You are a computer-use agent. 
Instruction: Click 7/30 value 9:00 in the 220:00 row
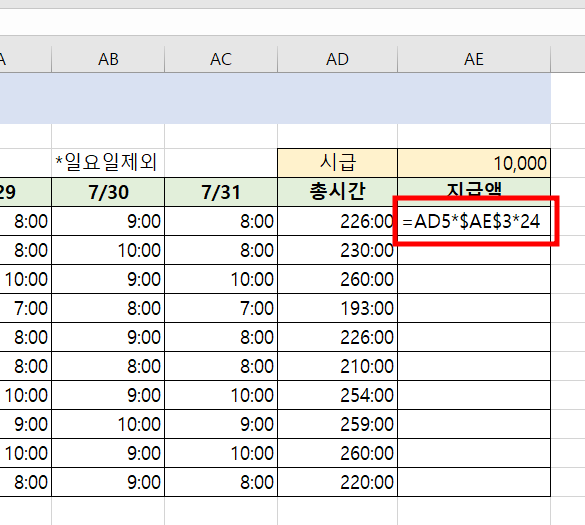tap(108, 482)
